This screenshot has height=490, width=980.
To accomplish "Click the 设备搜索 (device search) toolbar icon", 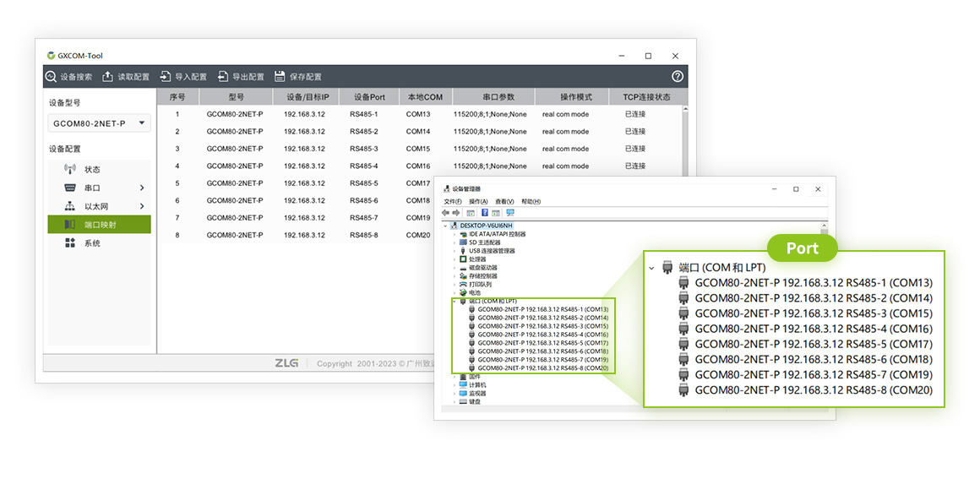I will [51, 77].
